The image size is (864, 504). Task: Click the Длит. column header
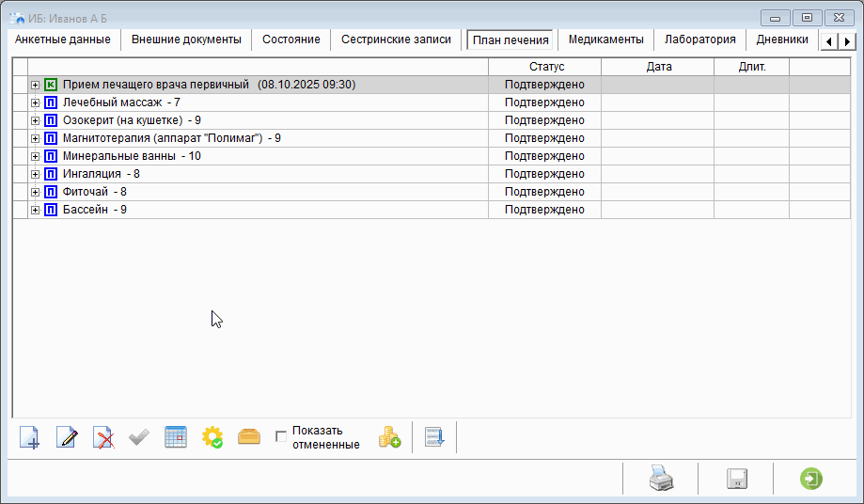tap(752, 67)
